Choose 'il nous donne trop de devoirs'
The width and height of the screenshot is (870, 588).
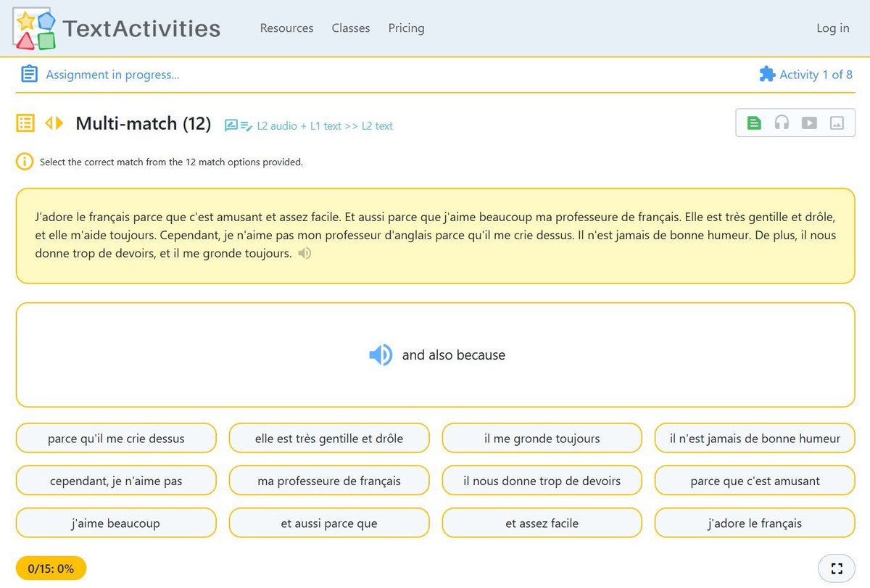(x=541, y=480)
